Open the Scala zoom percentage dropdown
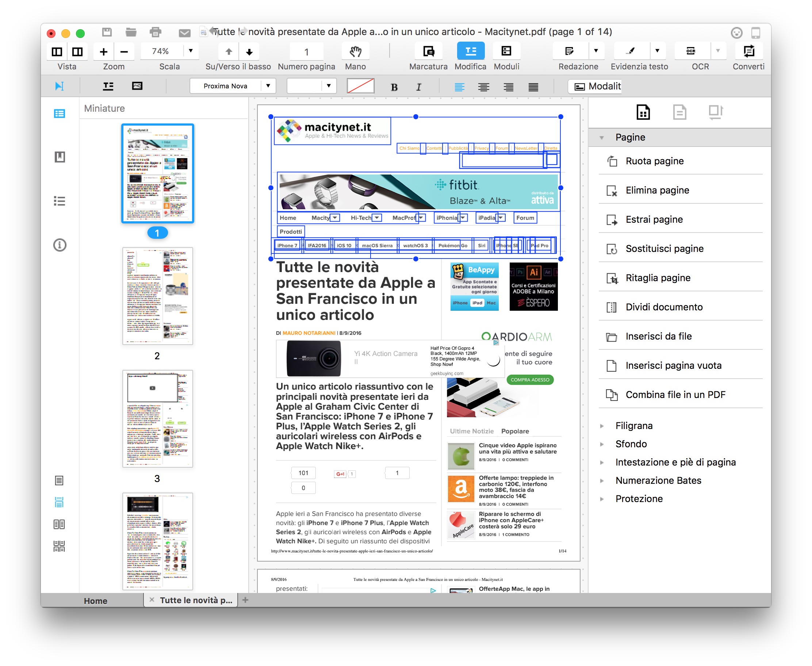Viewport: 812px width, 666px height. pos(191,51)
